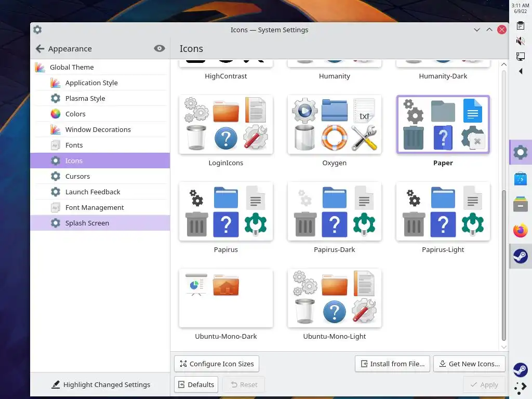Click System Settings in the task panel

click(521, 152)
